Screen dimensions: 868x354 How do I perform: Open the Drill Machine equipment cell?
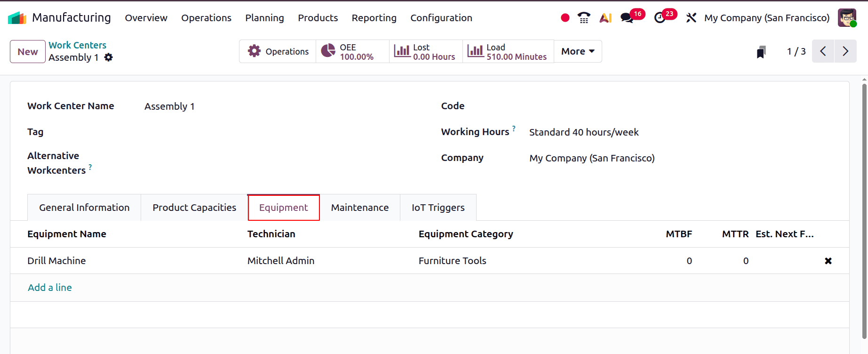tap(56, 261)
